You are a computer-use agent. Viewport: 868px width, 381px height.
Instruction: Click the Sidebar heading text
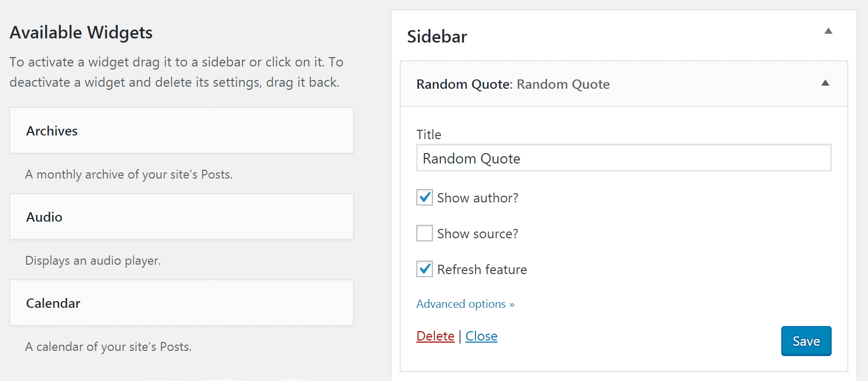coord(437,37)
